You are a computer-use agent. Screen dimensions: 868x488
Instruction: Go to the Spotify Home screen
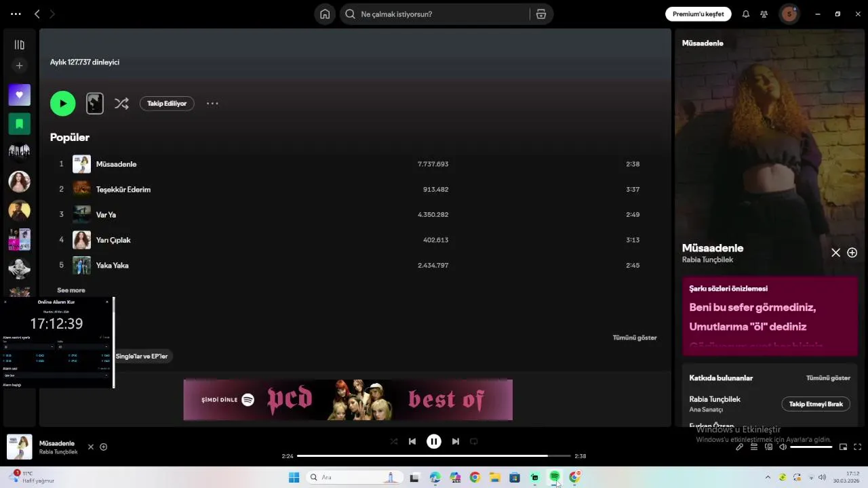(x=325, y=14)
